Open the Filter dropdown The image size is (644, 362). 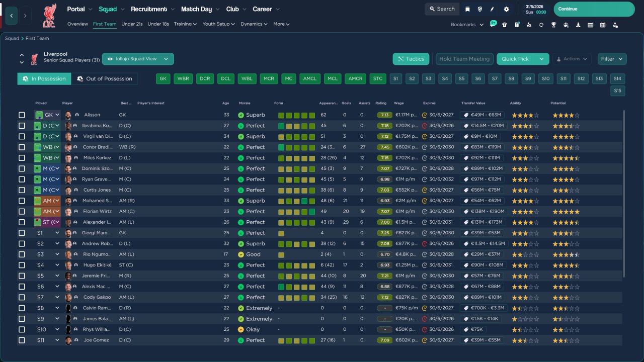(x=612, y=59)
